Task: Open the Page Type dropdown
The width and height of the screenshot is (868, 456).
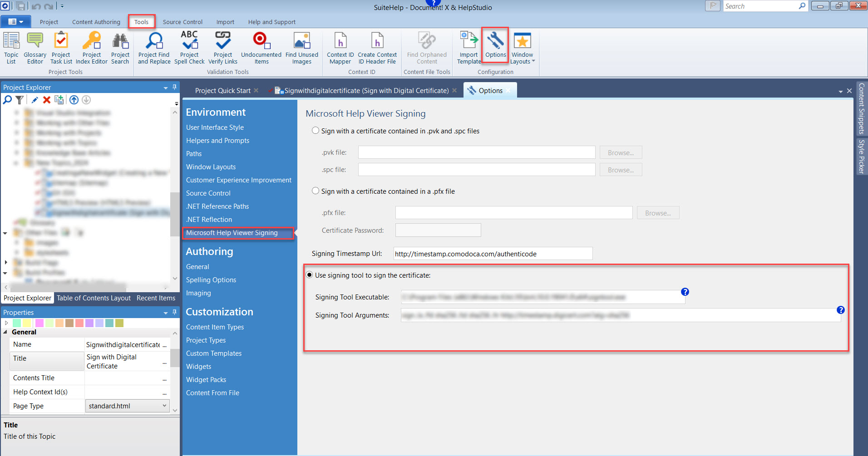Action: tap(164, 406)
